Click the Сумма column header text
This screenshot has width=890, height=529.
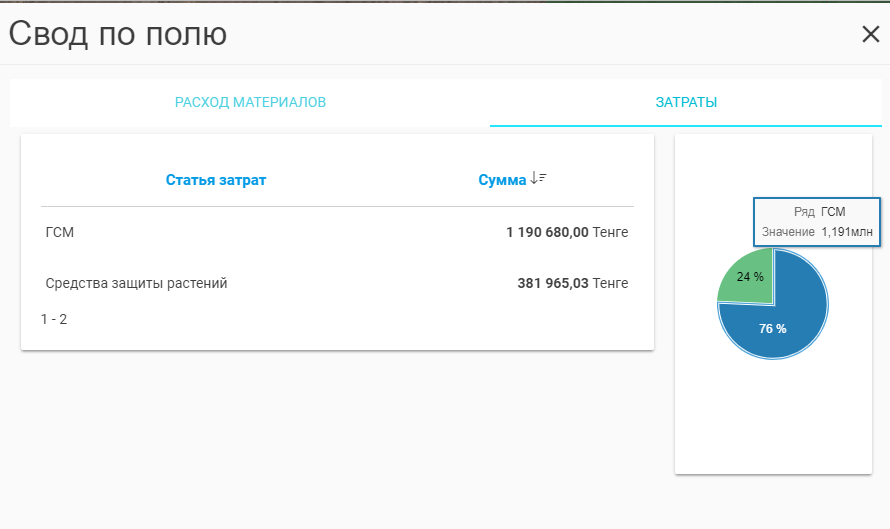(501, 180)
